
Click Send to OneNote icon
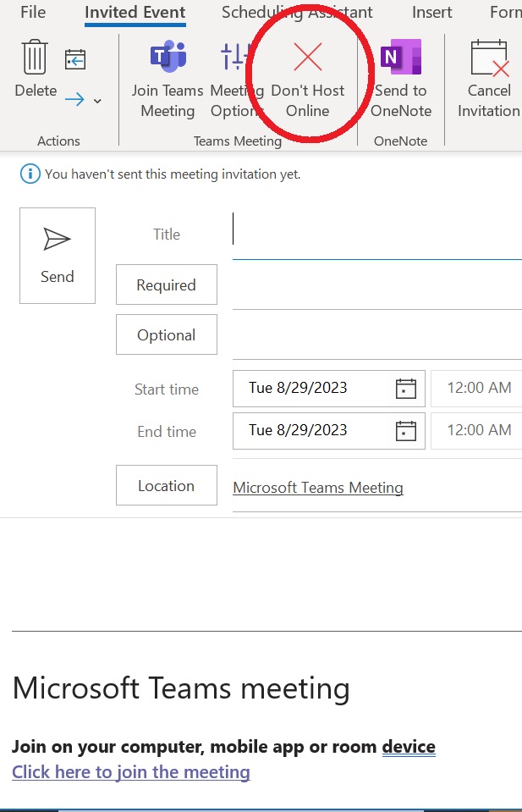click(401, 57)
